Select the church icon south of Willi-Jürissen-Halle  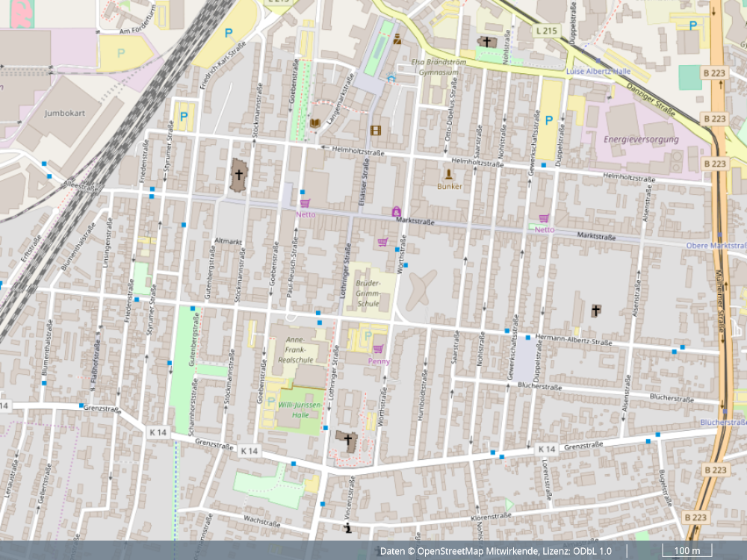347,438
